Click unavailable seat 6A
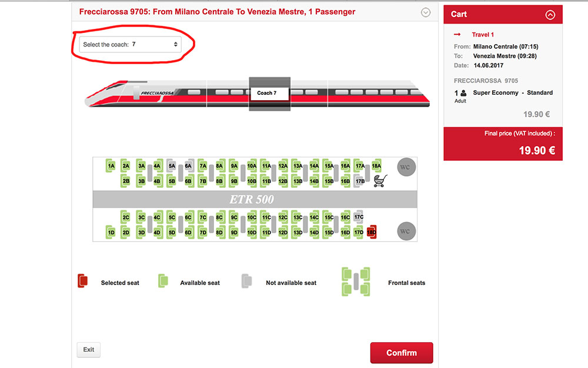588x368 pixels. tap(188, 165)
